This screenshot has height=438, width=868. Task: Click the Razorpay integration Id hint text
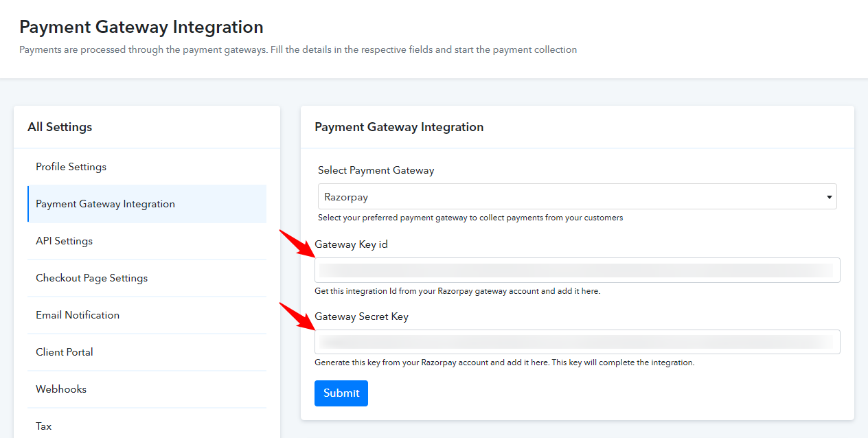457,291
